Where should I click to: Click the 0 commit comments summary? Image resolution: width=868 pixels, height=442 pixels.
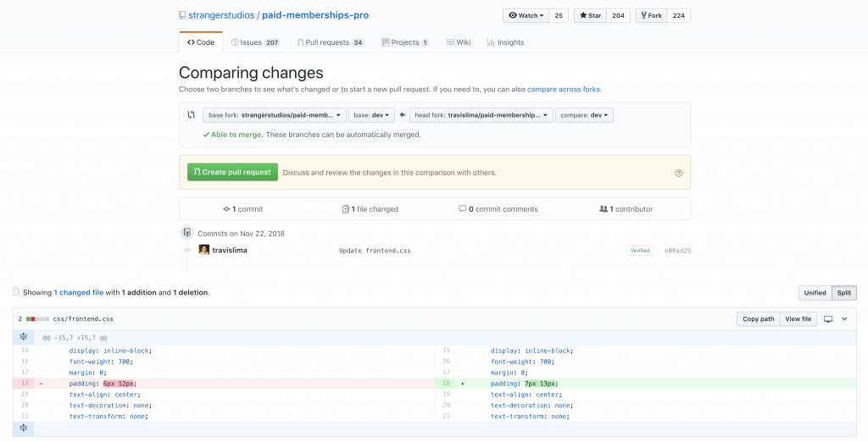(498, 209)
